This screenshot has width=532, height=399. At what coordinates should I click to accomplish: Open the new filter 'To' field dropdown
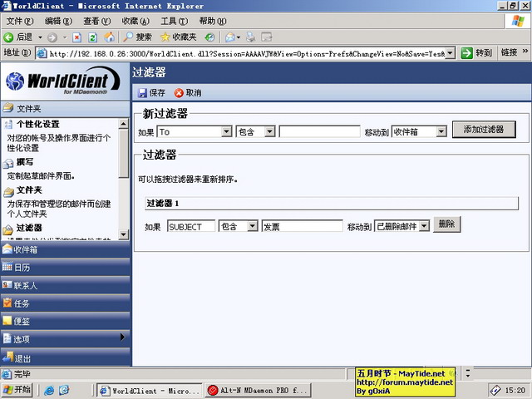pyautogui.click(x=227, y=131)
